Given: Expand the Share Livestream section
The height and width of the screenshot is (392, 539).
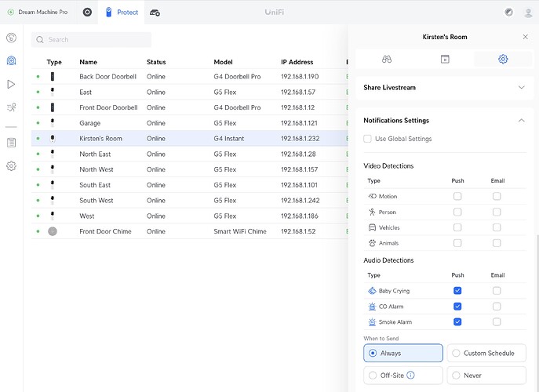Looking at the screenshot, I should coord(521,88).
